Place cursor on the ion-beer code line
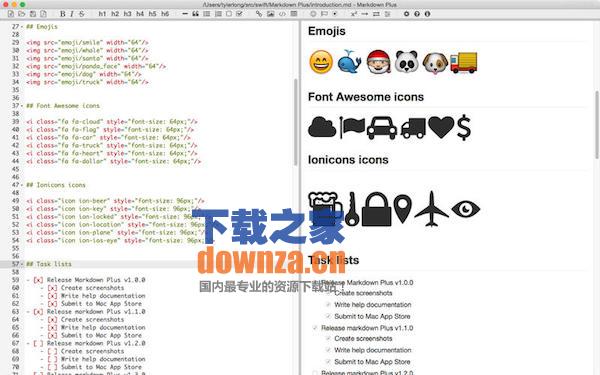The image size is (600, 375). tap(115, 201)
